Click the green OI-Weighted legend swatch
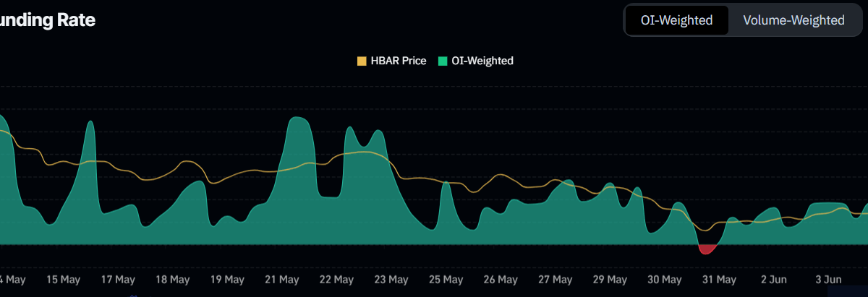 point(443,61)
